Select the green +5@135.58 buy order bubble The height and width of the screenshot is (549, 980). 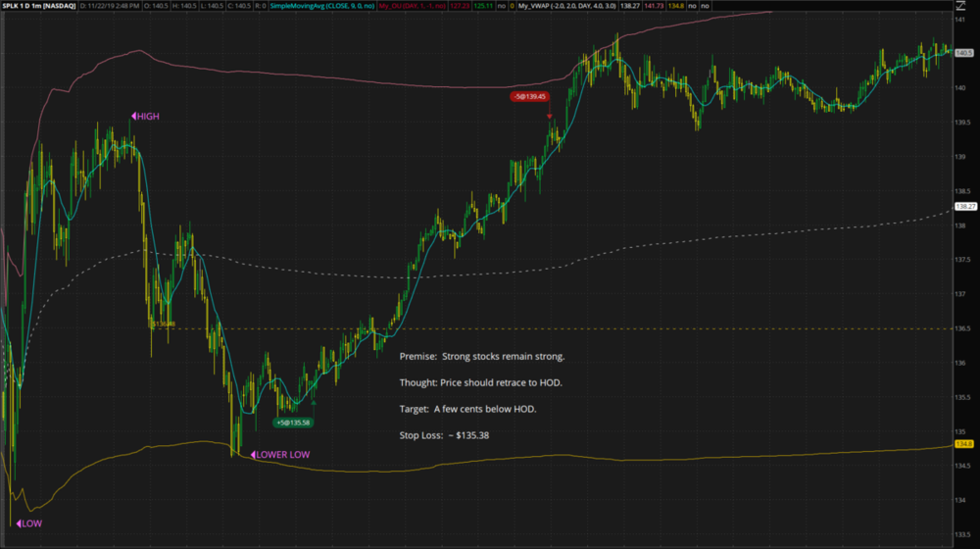[x=293, y=423]
